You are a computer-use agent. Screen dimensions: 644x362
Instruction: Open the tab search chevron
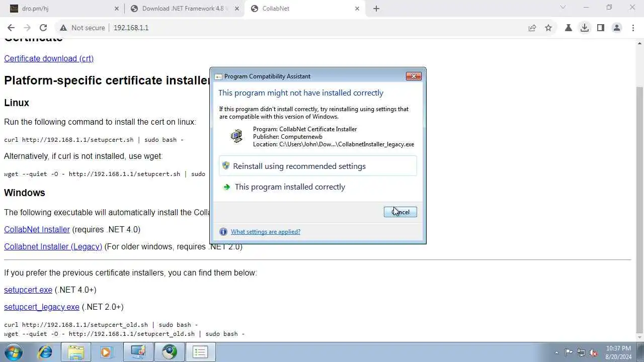(x=563, y=8)
